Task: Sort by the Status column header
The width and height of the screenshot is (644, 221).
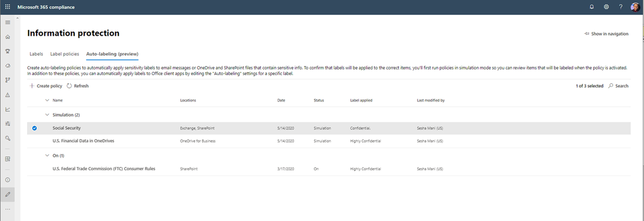Action: [319, 100]
